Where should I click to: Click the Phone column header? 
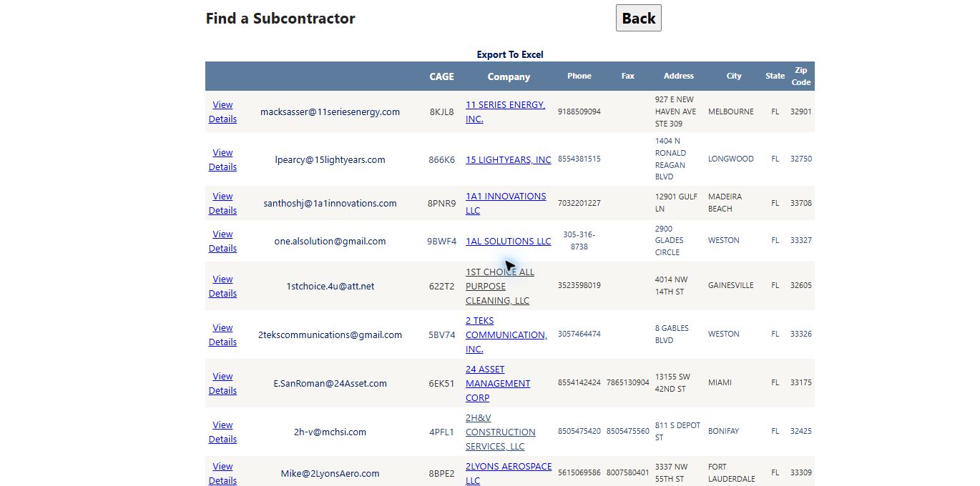[579, 76]
